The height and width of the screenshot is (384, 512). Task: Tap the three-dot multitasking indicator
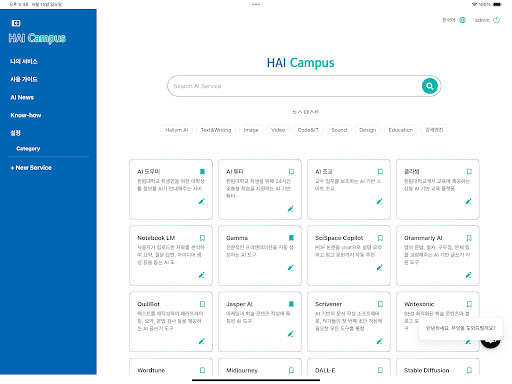(256, 4)
